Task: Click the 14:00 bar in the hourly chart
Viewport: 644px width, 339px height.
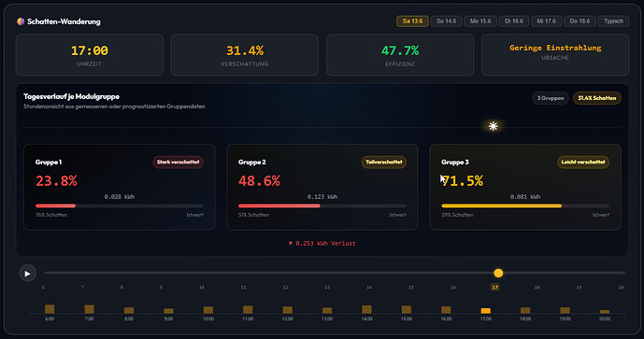Action: 366,309
